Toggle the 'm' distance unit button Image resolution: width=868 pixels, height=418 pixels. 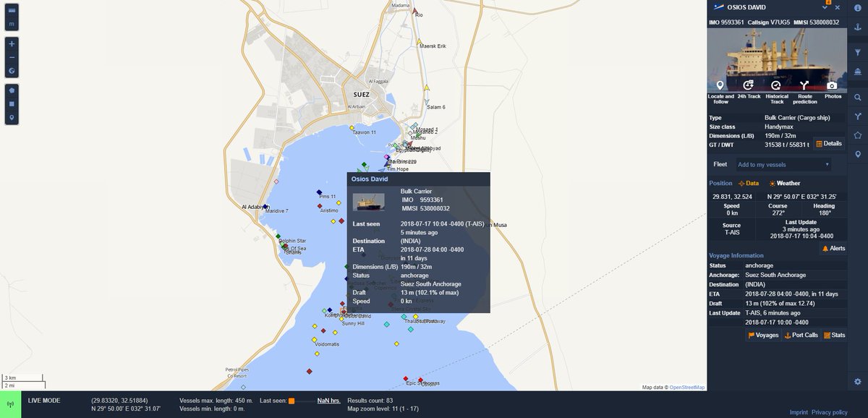point(12,24)
